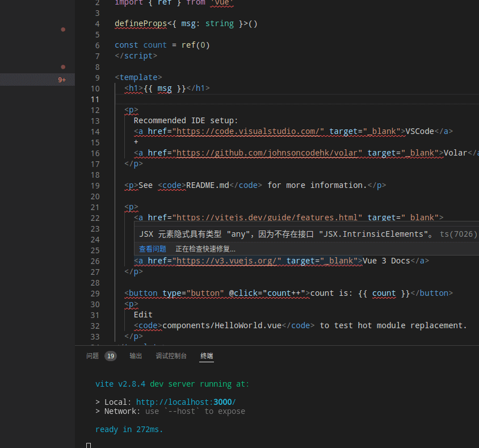Click the topmost red dot in sidebar
Image resolution: width=479 pixels, height=448 pixels.
click(63, 29)
